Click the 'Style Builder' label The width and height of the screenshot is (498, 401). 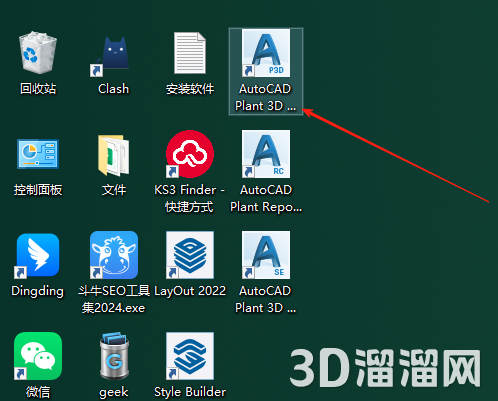tap(190, 392)
